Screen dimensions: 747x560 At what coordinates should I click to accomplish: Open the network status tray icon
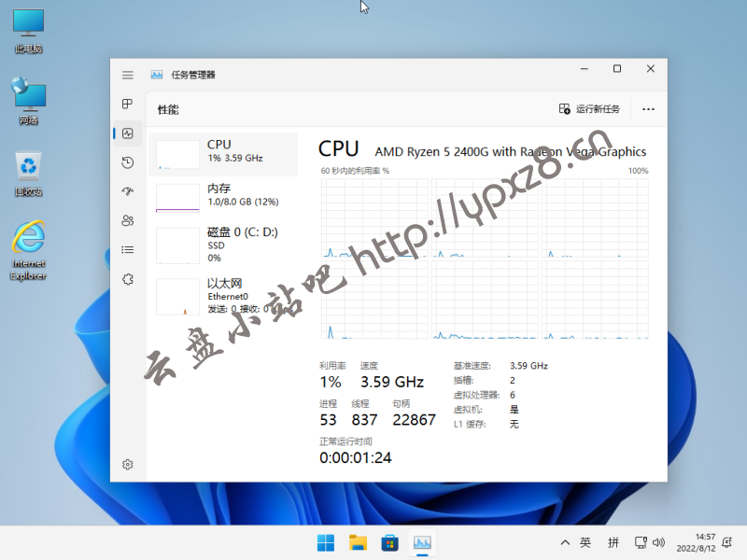point(641,542)
